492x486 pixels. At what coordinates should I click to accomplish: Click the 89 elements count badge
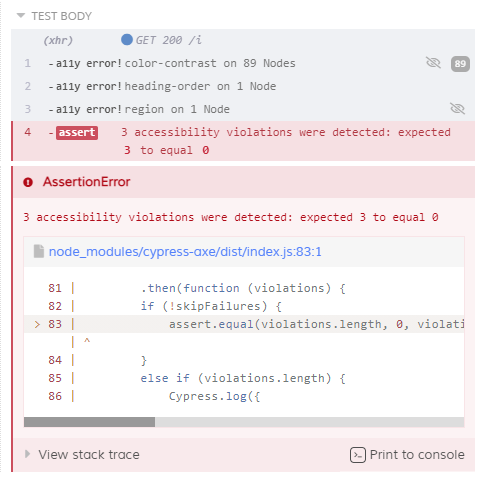click(x=460, y=64)
